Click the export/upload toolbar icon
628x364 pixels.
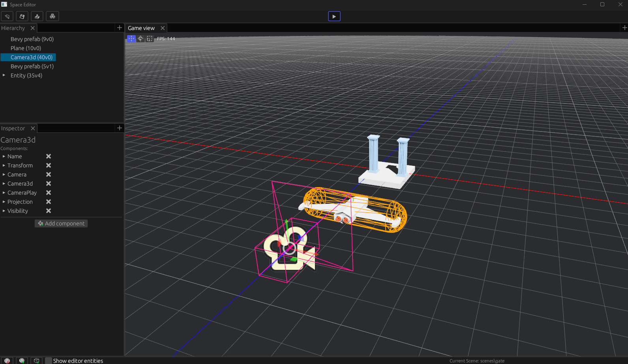pyautogui.click(x=37, y=16)
